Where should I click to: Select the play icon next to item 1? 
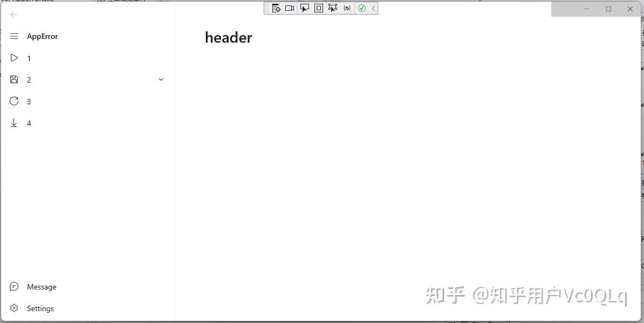(x=14, y=58)
